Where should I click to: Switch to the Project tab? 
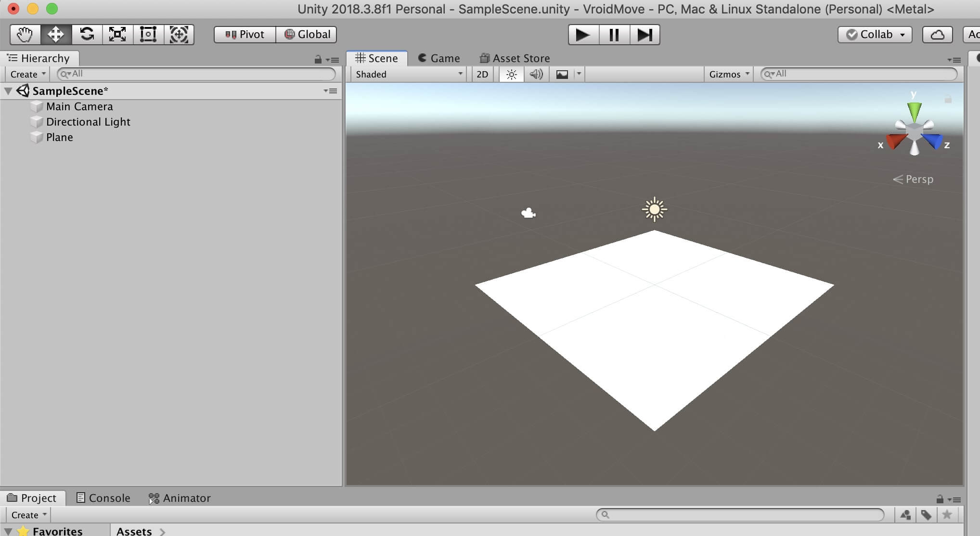[x=32, y=498]
